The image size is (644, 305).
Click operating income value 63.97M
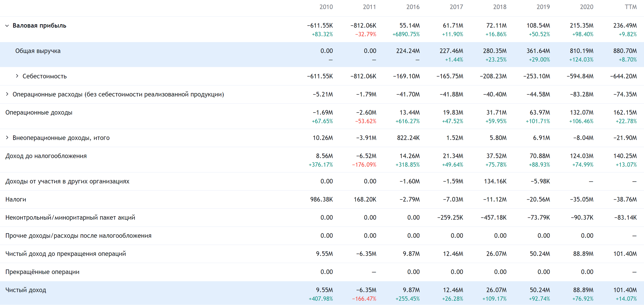coord(540,112)
